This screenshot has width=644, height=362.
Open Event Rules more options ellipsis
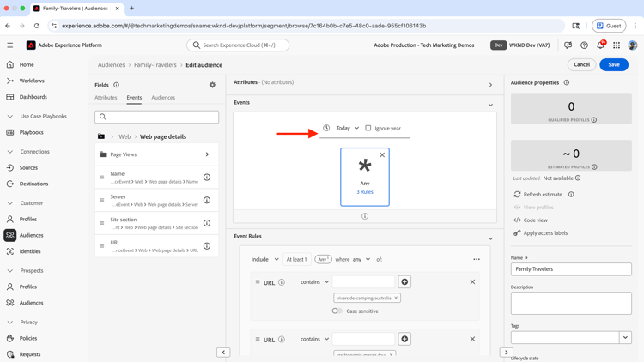click(477, 259)
